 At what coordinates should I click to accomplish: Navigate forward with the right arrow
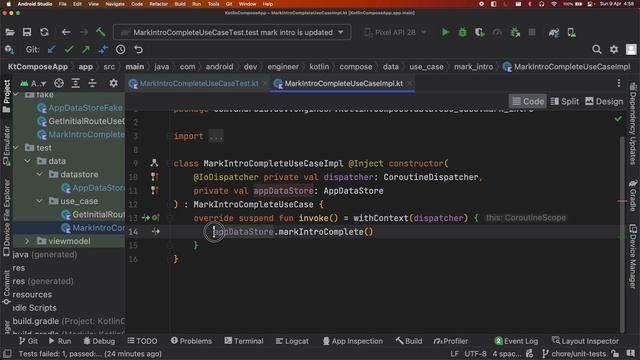coord(84,32)
